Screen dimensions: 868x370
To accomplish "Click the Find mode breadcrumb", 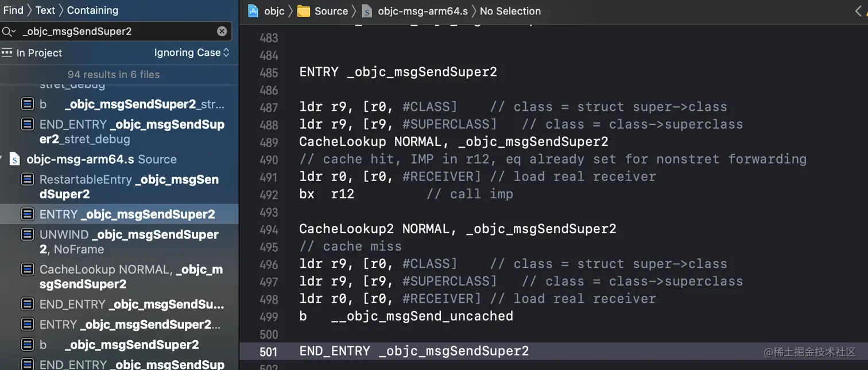I will tap(13, 10).
